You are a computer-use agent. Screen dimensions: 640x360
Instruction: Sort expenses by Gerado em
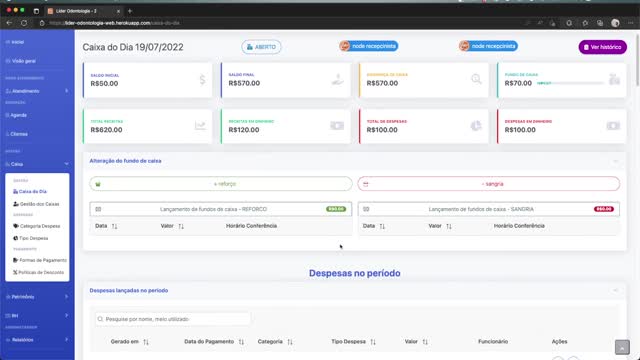click(146, 342)
